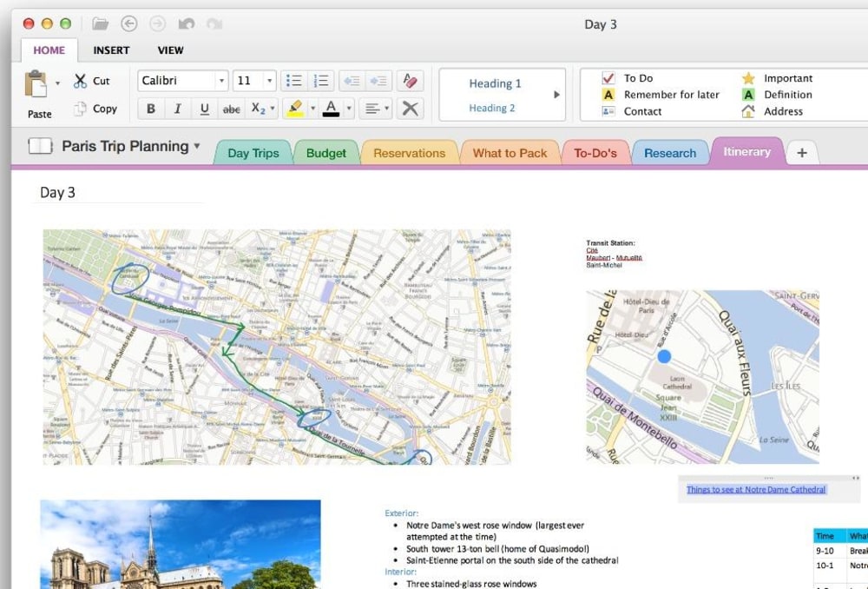The image size is (868, 589).
Task: Open the Budget section tab
Action: 326,153
